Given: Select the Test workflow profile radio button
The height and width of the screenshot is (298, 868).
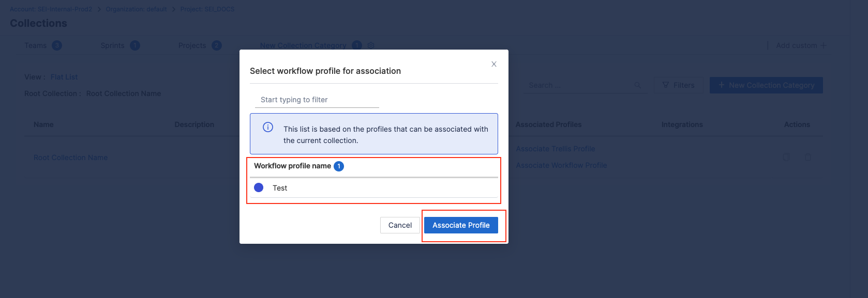Looking at the screenshot, I should click(259, 187).
